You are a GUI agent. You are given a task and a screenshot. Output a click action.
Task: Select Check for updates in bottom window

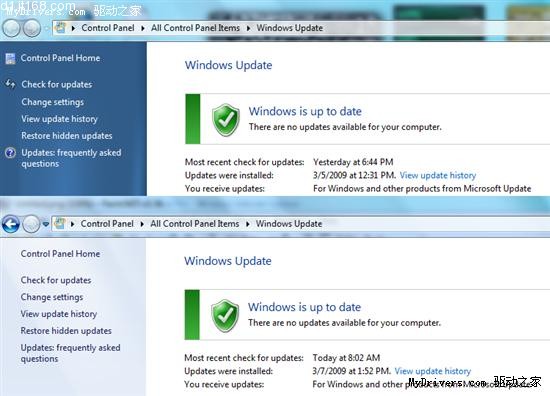(56, 280)
